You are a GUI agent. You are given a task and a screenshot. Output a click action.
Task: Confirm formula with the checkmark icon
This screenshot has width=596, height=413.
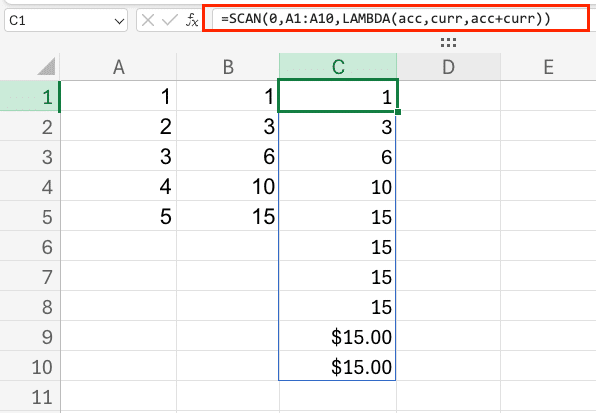[x=170, y=20]
